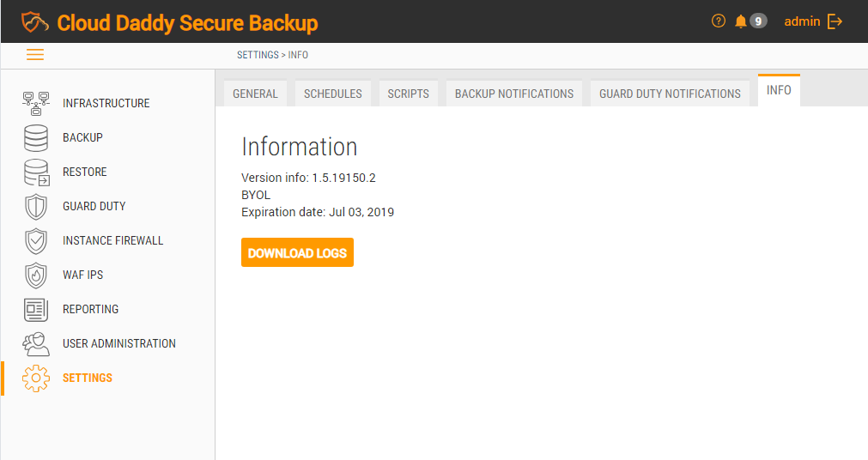Open WAF IPS sidebar label
This screenshot has height=460, width=868.
pyautogui.click(x=83, y=275)
